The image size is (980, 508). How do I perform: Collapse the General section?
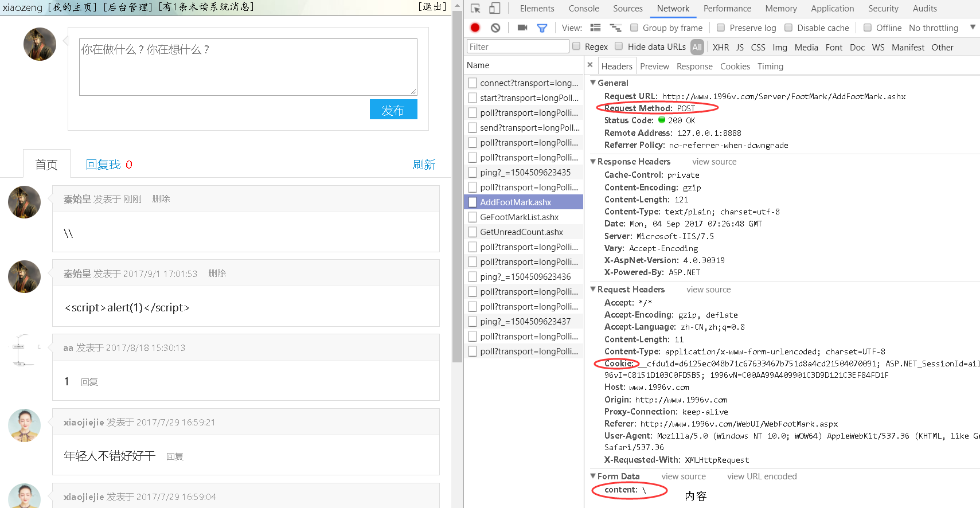click(593, 83)
